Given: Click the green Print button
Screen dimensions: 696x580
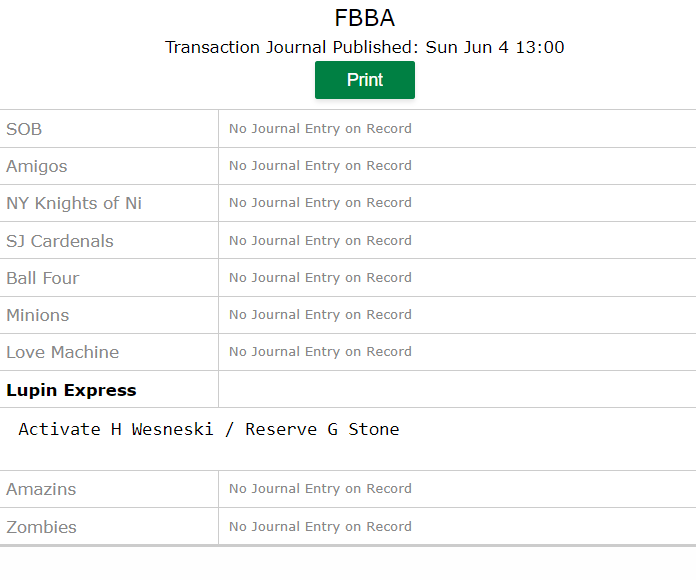Looking at the screenshot, I should (365, 80).
